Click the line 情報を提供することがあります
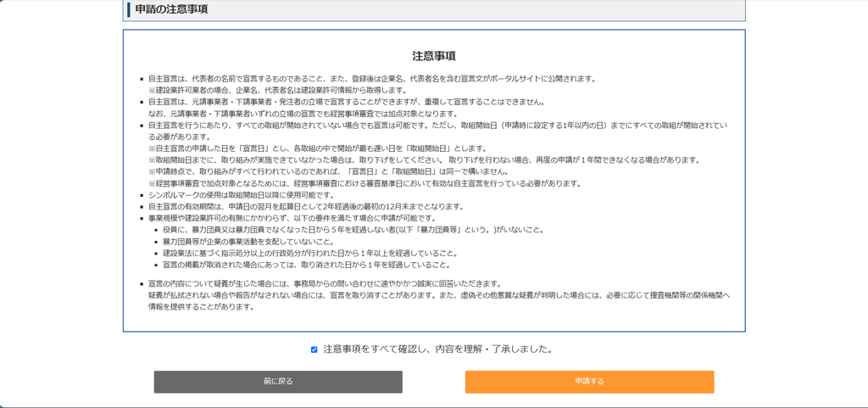This screenshot has width=868, height=408. (x=202, y=307)
